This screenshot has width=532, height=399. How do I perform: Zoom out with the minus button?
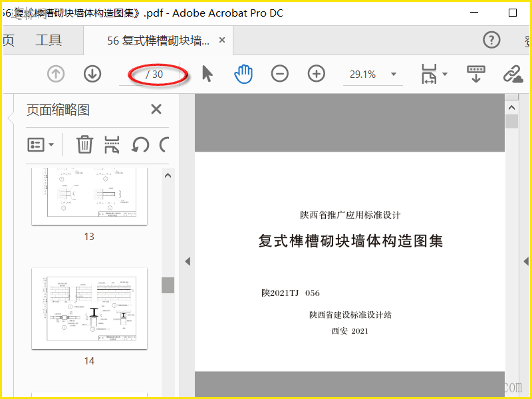pos(280,74)
